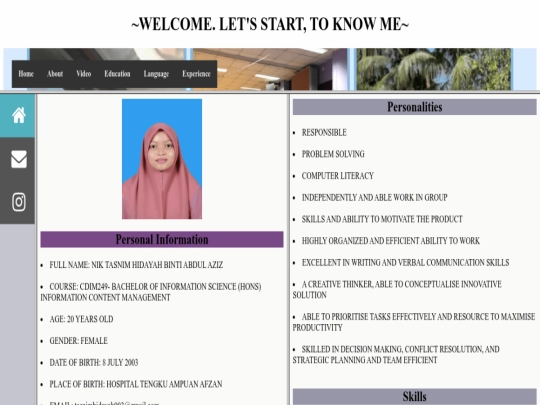This screenshot has width=540, height=405.
Task: Click RESPONSIBLE personality item
Action: click(324, 133)
